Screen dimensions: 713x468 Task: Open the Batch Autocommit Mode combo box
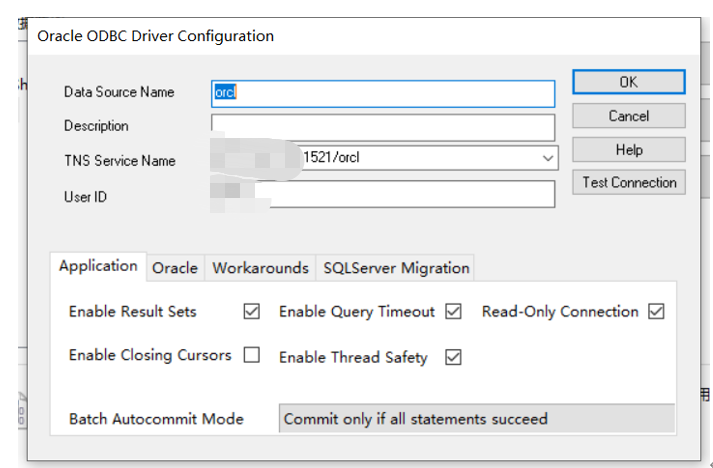477,418
